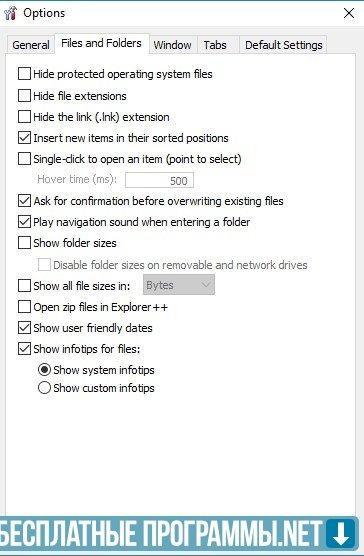Open the Window tab
This screenshot has height=556, width=364.
(173, 45)
